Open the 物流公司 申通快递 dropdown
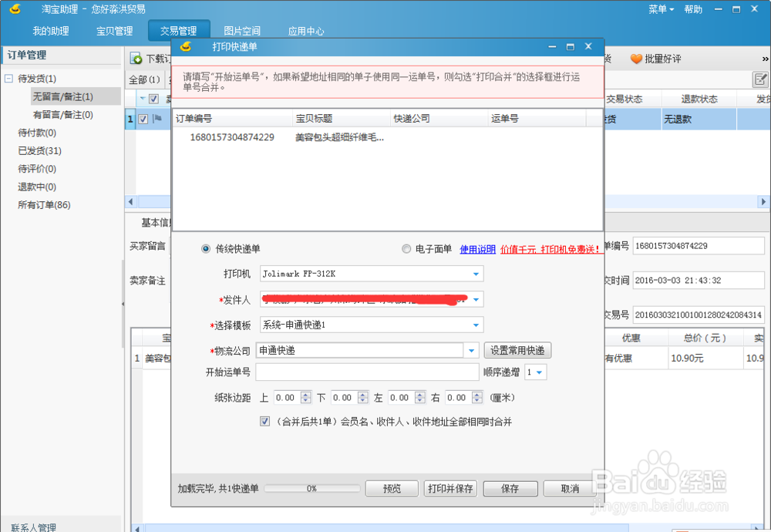The width and height of the screenshot is (771, 532). [x=471, y=351]
